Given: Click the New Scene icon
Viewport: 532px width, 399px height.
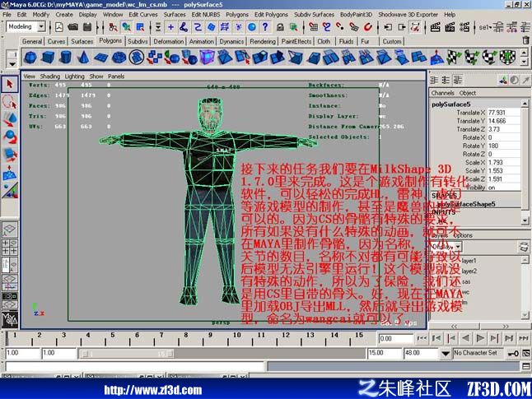Looking at the screenshot, I should point(59,27).
